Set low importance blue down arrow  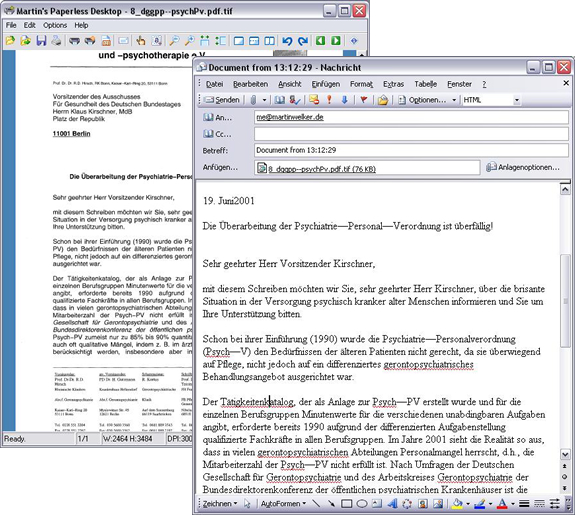pyautogui.click(x=344, y=100)
